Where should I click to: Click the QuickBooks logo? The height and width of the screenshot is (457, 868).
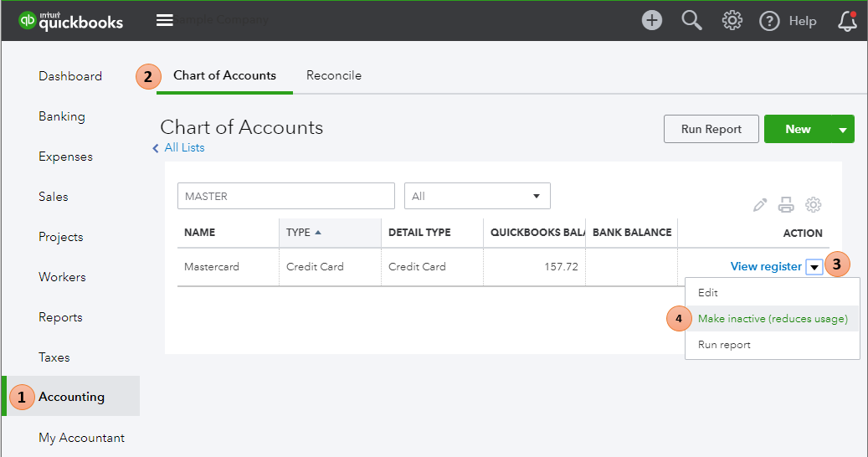pos(70,20)
